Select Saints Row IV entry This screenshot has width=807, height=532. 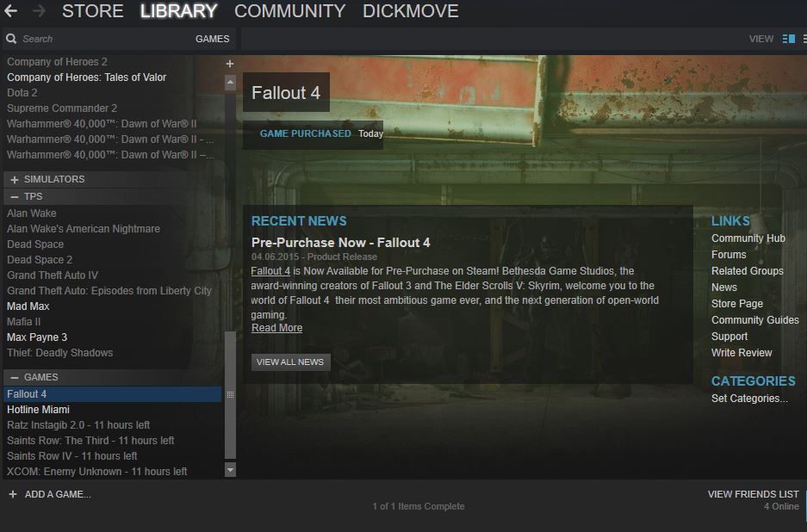[72, 456]
